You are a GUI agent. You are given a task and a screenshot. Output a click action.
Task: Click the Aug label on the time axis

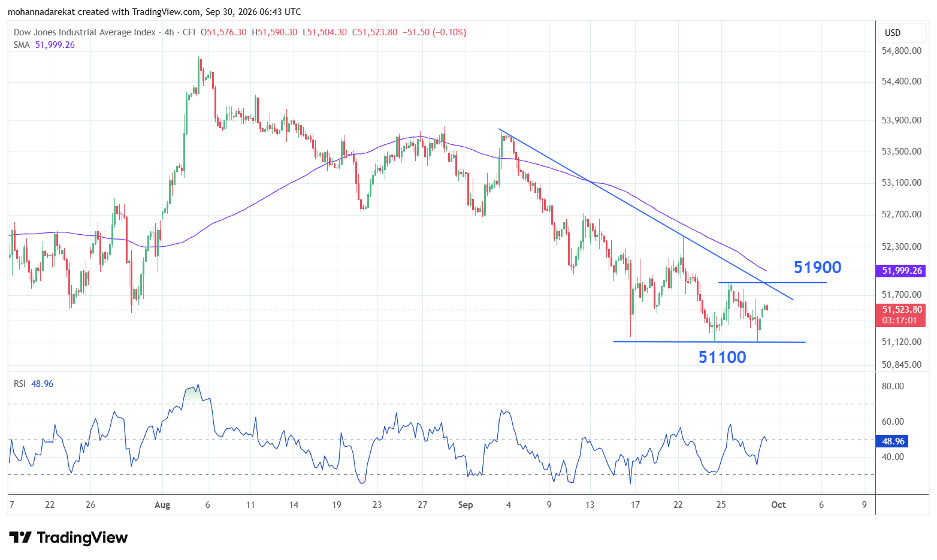[162, 505]
